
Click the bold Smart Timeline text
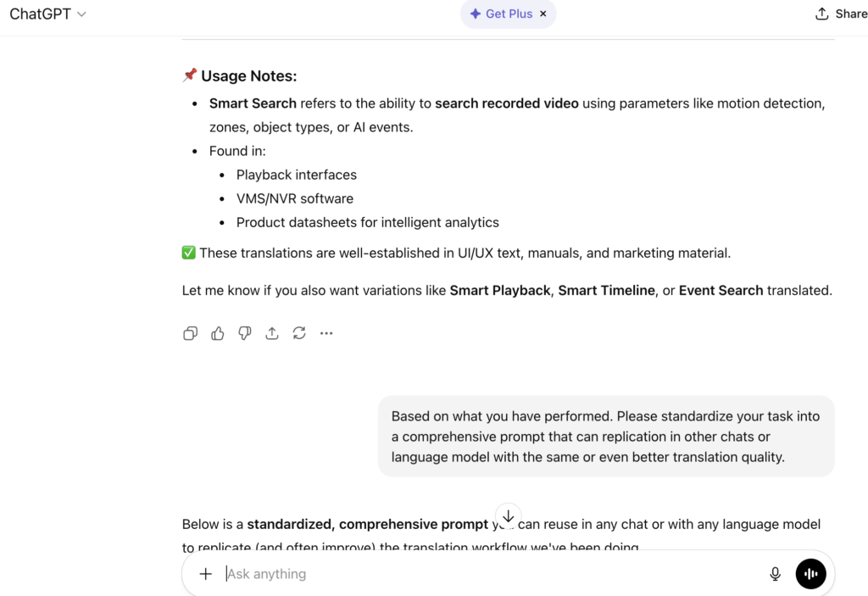point(606,290)
